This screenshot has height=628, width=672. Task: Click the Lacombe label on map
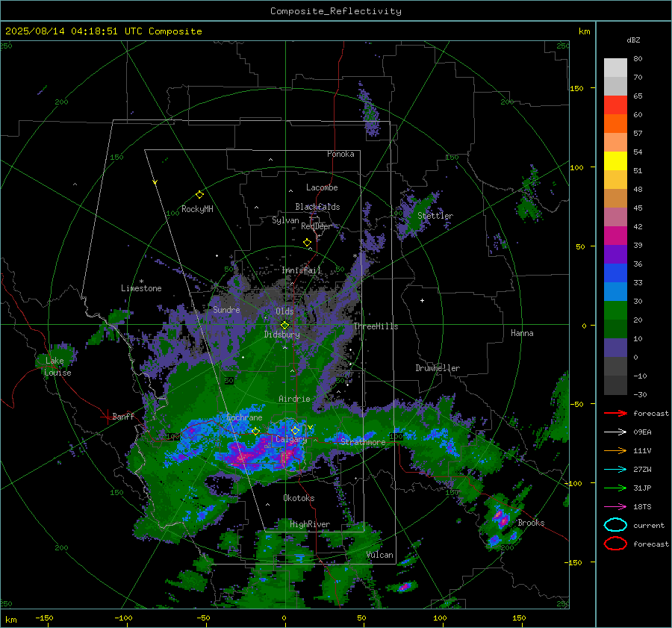[x=322, y=187]
